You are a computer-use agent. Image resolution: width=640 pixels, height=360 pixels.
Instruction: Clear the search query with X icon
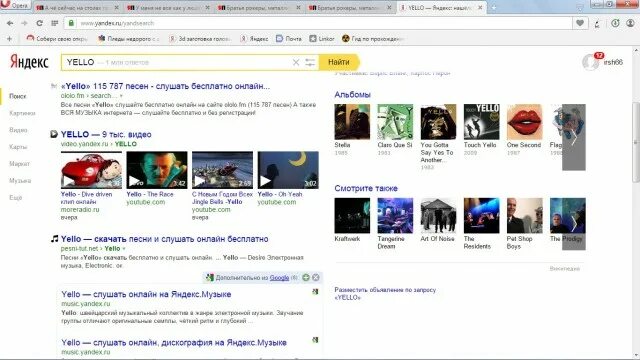[296, 62]
